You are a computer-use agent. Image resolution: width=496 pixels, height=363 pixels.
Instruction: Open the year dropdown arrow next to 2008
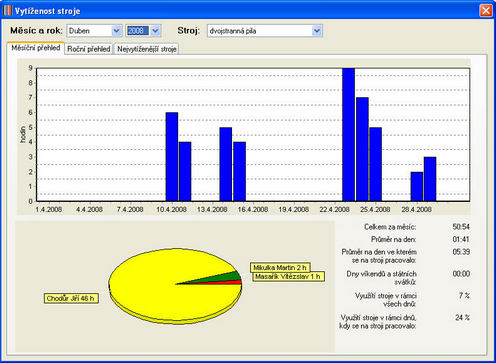(x=155, y=31)
